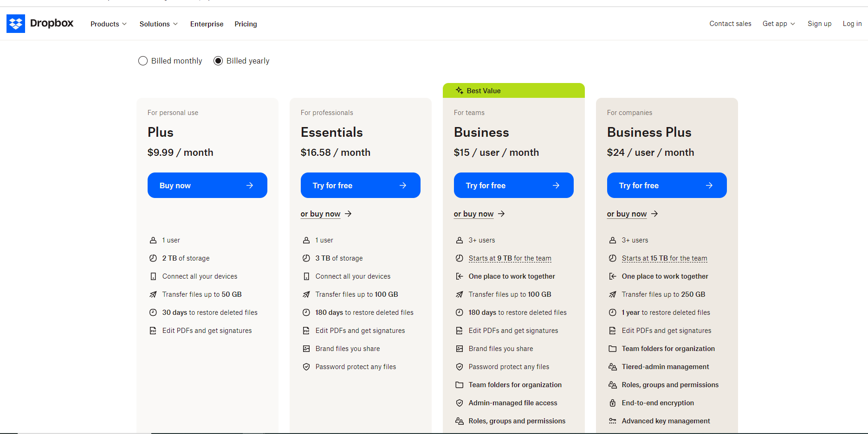This screenshot has height=434, width=868.
Task: Click storage icon beside 'Starts at 15 TB'
Action: coord(613,258)
